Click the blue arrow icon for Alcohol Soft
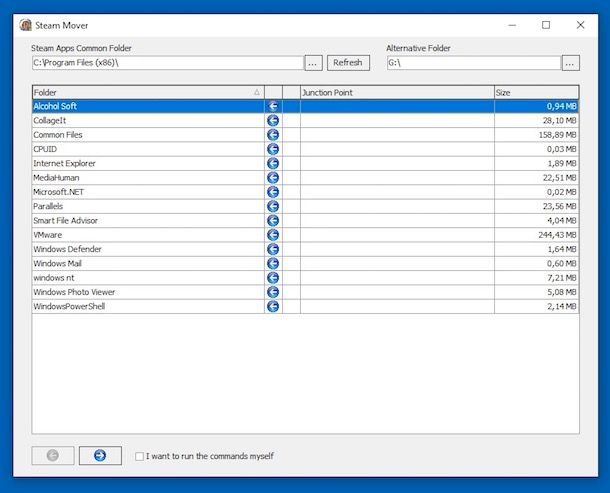Viewport: 610px width, 493px height. [273, 106]
